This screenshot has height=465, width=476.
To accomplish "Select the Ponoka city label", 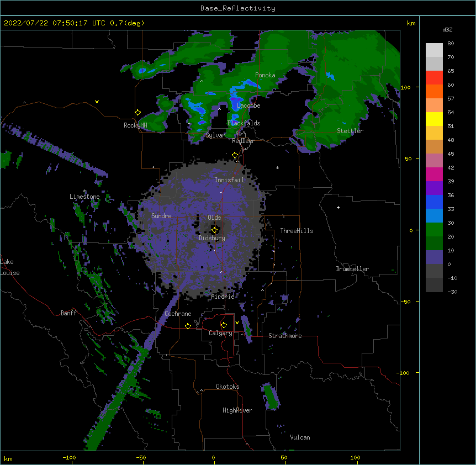I will point(265,75).
